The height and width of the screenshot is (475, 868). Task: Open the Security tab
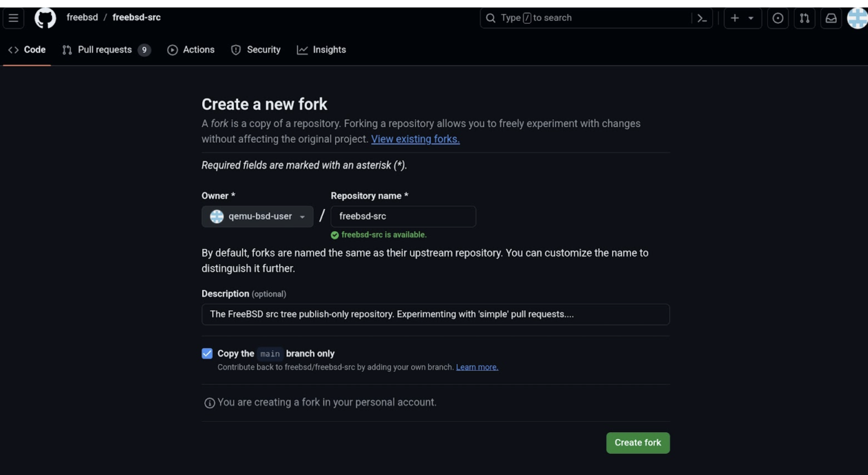pyautogui.click(x=255, y=50)
